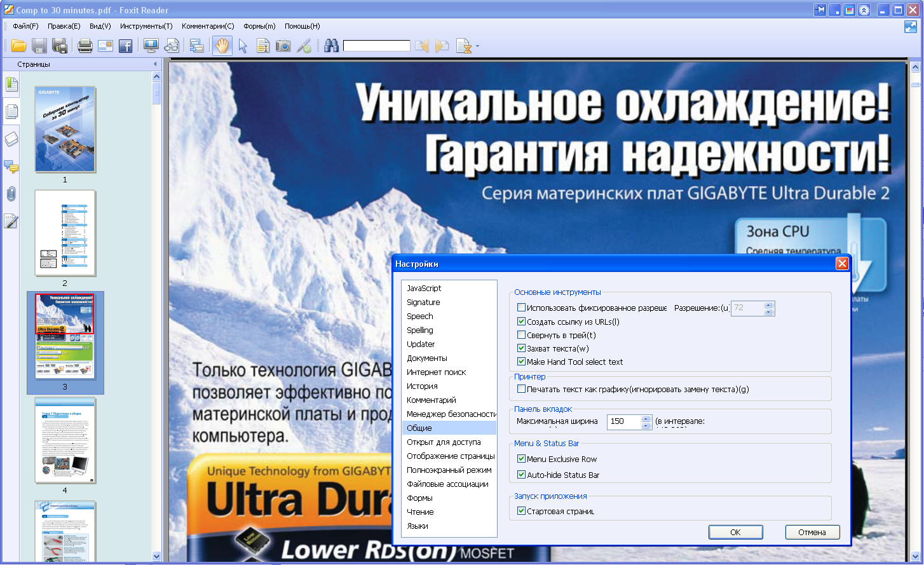Image resolution: width=924 pixels, height=565 pixels.
Task: Select Полноэкранный режим settings category
Action: click(x=449, y=470)
